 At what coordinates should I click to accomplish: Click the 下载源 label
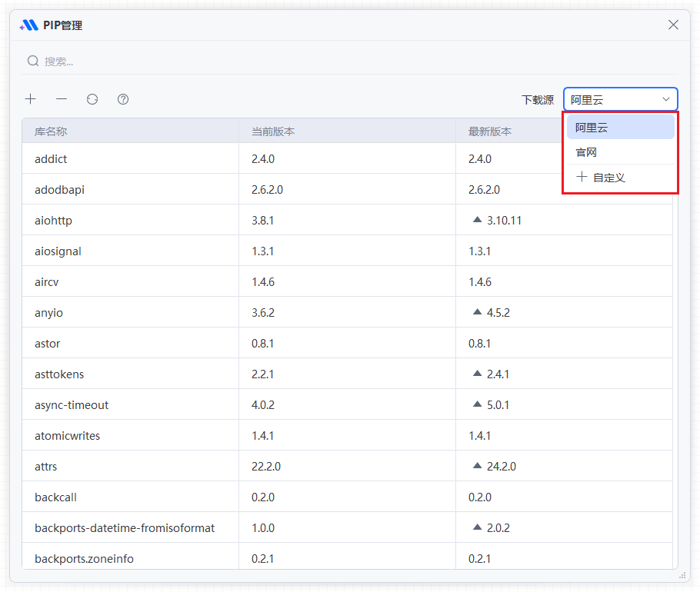[538, 99]
